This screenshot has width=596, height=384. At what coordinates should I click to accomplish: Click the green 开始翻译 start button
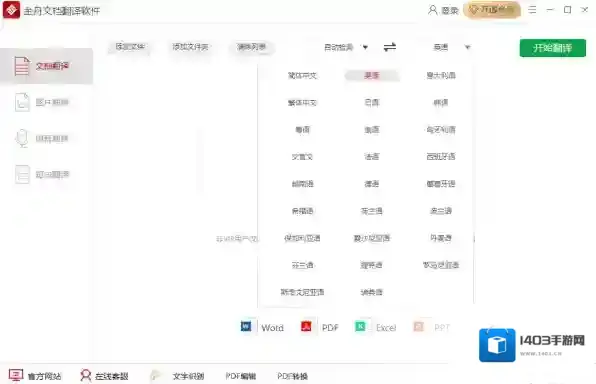point(553,48)
